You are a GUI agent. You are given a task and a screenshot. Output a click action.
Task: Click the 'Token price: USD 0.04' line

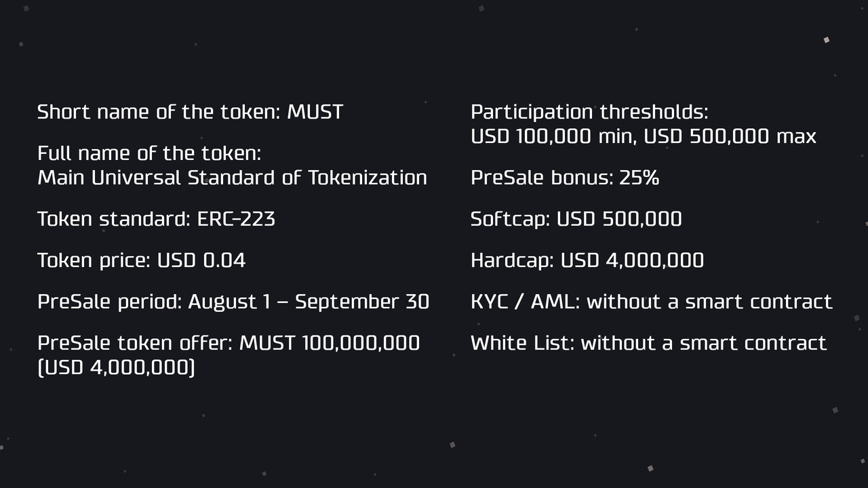(x=141, y=260)
